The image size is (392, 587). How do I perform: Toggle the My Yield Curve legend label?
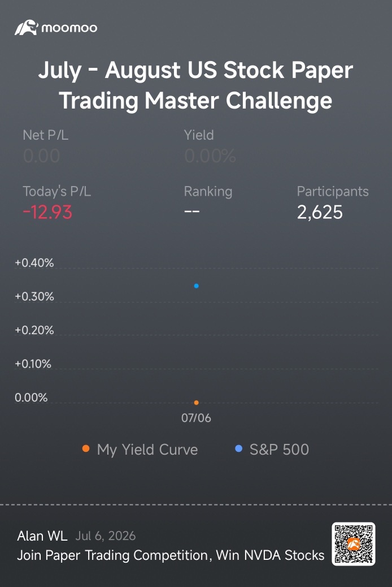click(x=147, y=450)
